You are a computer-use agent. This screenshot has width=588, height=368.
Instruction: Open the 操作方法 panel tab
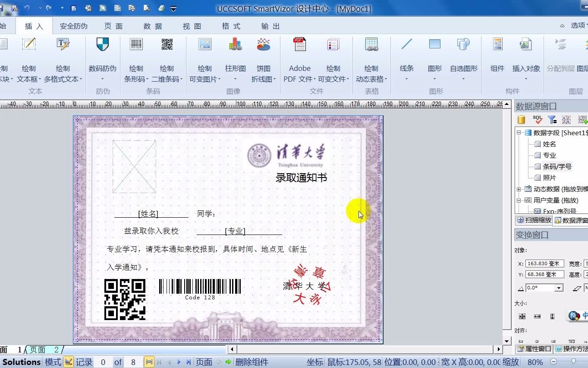571,349
